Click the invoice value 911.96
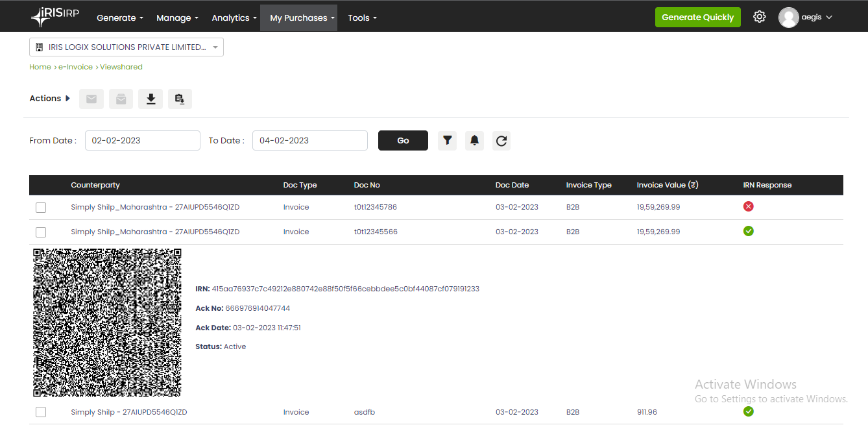 (x=647, y=412)
